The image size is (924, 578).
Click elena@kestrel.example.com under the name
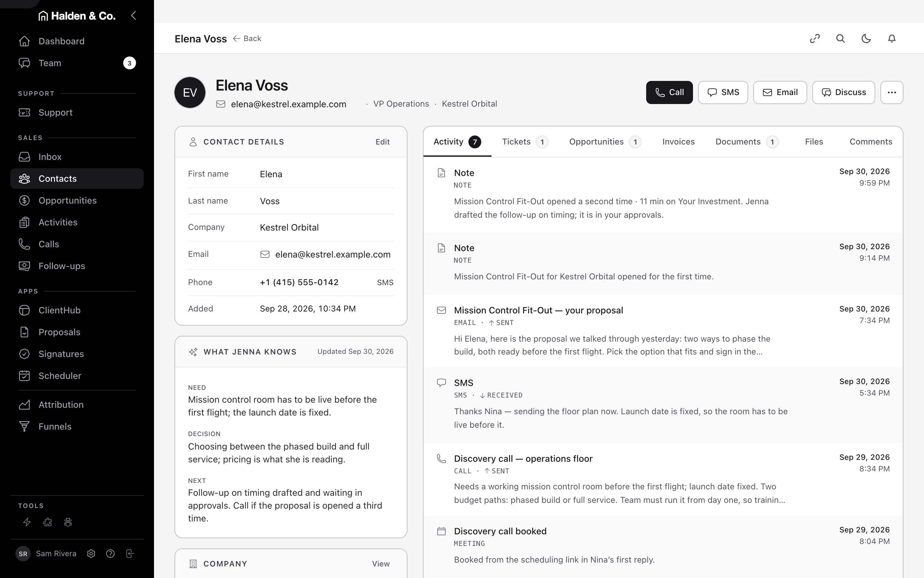tap(288, 104)
